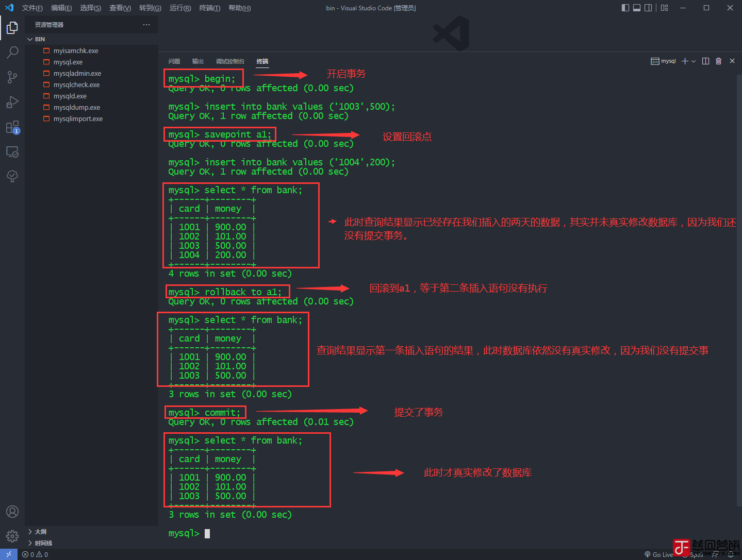The width and height of the screenshot is (742, 560).
Task: Toggle primary side bar layout icon
Action: (625, 8)
